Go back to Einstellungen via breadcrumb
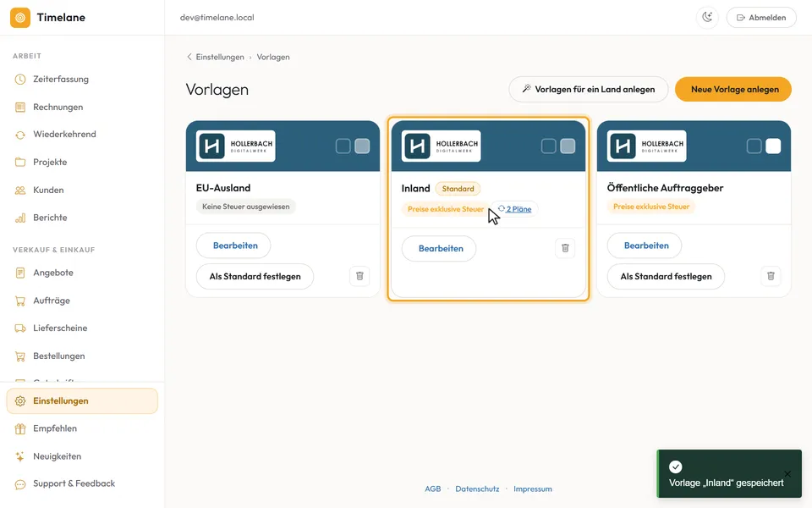This screenshot has width=812, height=508. [220, 57]
